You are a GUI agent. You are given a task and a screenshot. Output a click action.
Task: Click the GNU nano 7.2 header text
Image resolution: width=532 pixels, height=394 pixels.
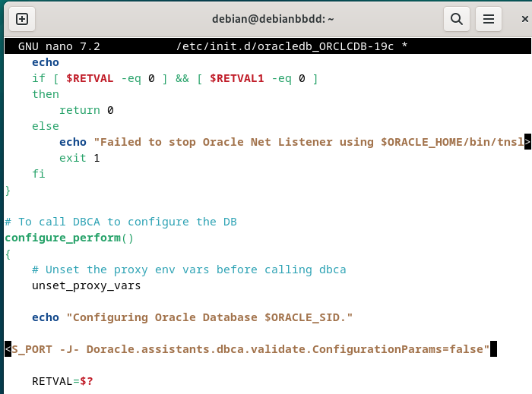[x=59, y=46]
